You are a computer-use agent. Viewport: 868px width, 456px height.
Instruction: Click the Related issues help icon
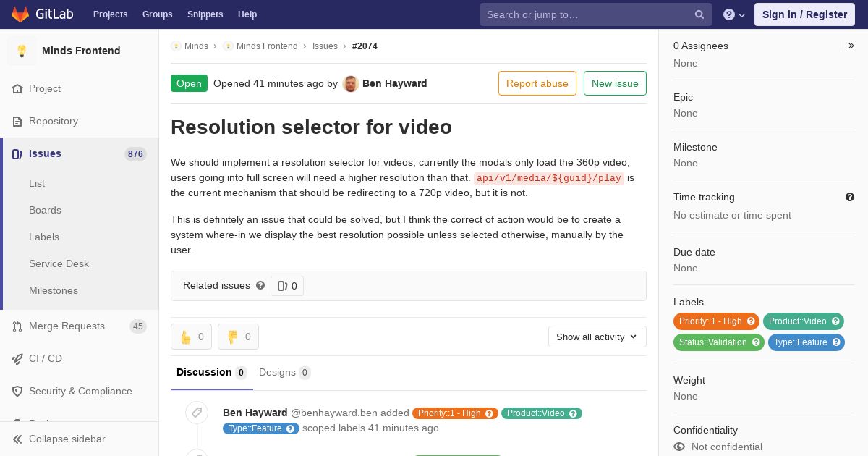[260, 286]
